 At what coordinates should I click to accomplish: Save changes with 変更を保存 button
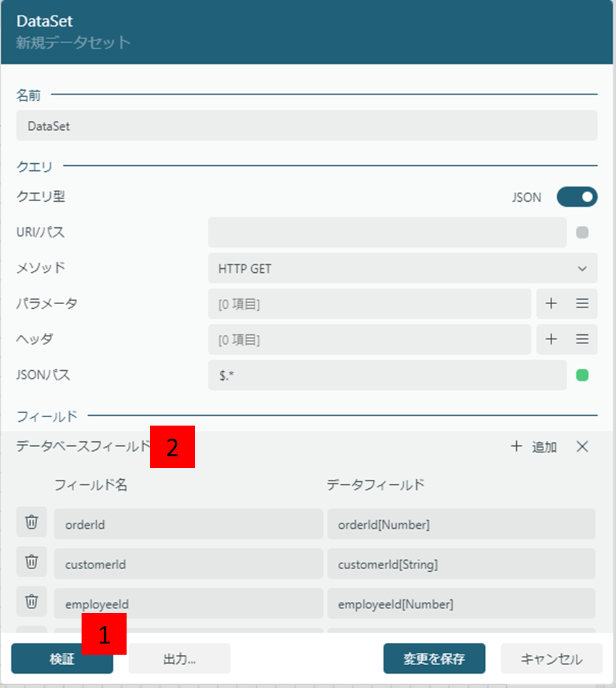pos(434,659)
